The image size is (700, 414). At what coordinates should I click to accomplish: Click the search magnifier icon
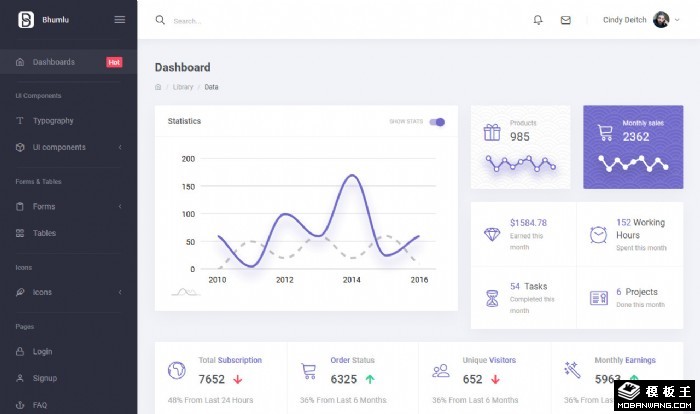160,20
